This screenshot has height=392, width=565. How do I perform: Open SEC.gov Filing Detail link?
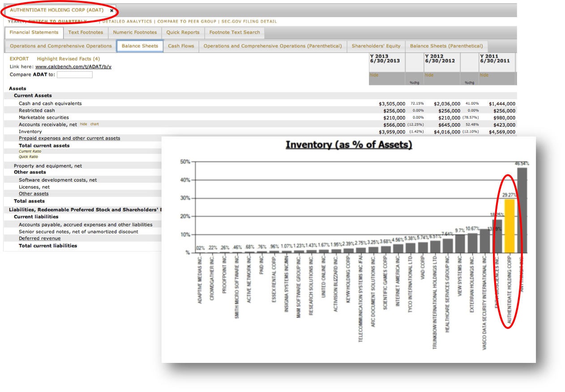click(249, 21)
